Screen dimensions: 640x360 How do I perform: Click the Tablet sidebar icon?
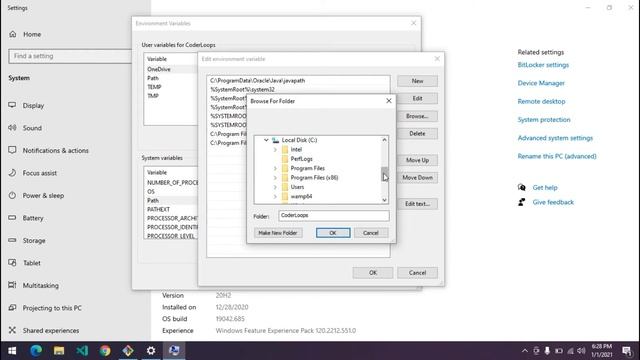(x=12, y=262)
